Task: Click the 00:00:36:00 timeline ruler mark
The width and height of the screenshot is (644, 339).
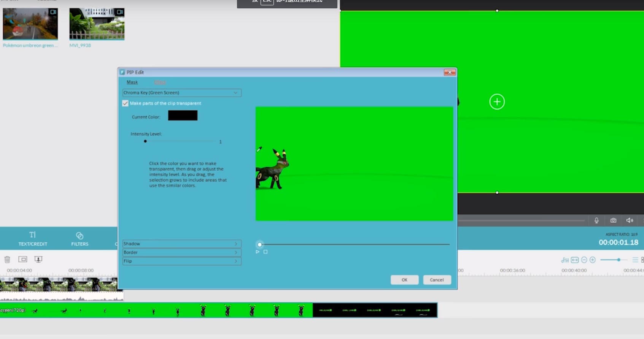Action: click(512, 270)
